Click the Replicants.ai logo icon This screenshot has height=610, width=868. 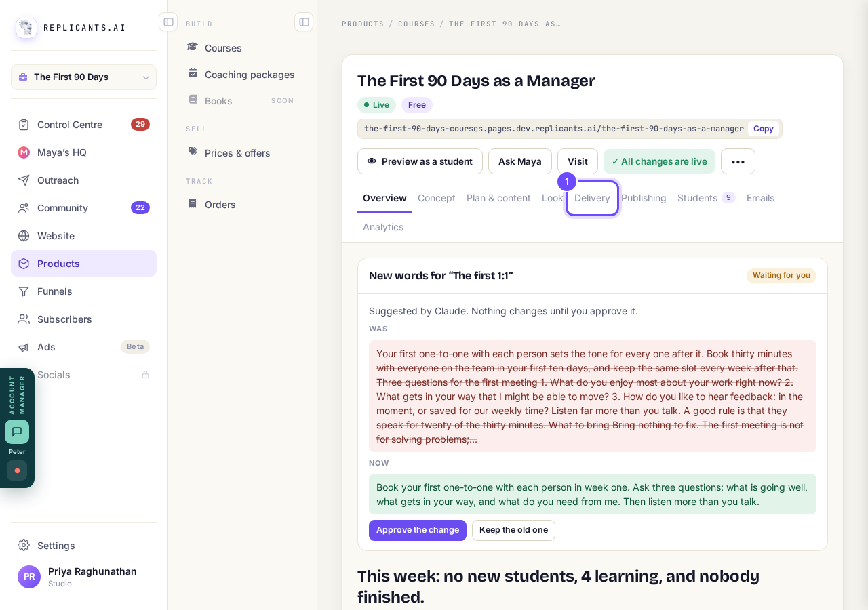[x=26, y=28]
